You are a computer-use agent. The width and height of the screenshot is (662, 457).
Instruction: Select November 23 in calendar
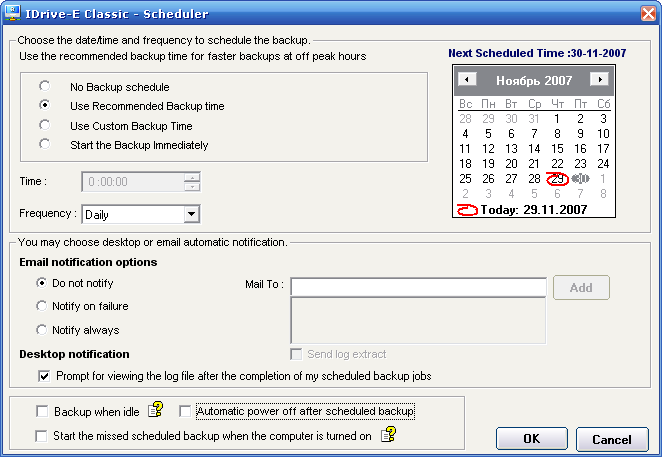pos(581,163)
